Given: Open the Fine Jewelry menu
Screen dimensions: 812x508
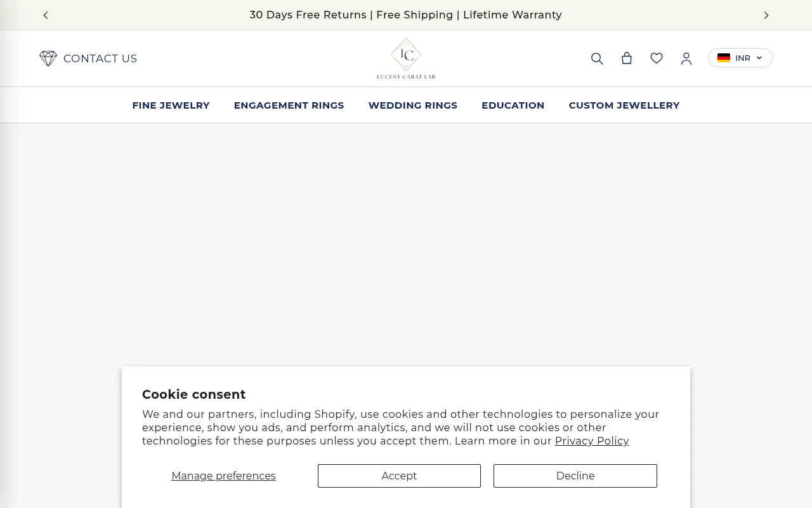Looking at the screenshot, I should point(171,105).
